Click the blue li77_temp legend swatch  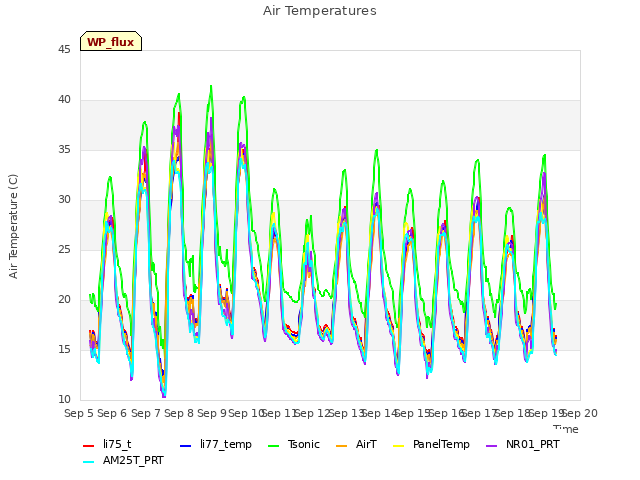186,445
